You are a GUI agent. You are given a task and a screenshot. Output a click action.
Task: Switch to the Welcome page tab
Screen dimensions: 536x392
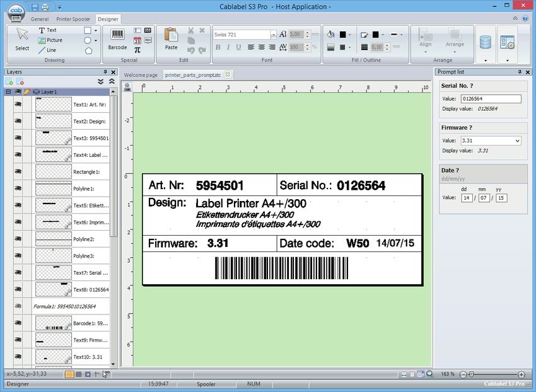pos(141,75)
